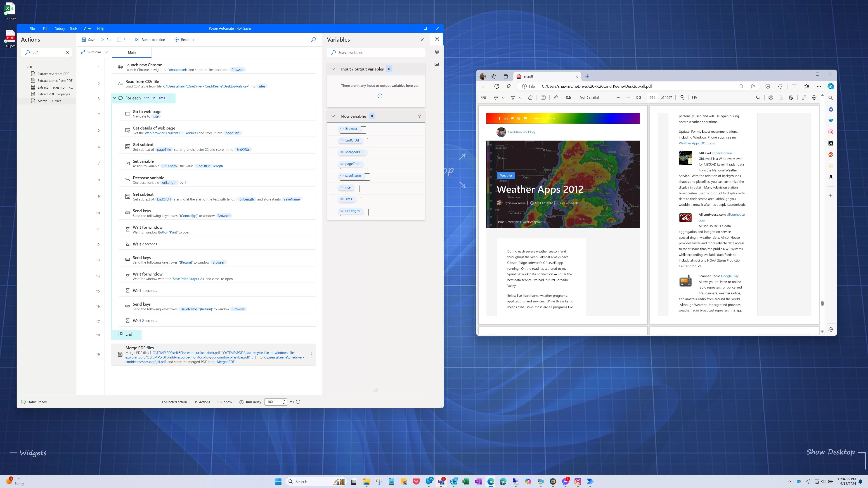Viewport: 868px width, 488px height.
Task: Click the flow search magnifier icon
Action: coord(313,39)
